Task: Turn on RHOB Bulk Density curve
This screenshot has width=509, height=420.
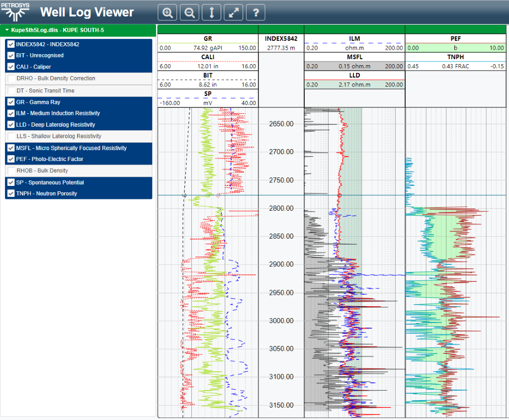Action: tap(12, 170)
